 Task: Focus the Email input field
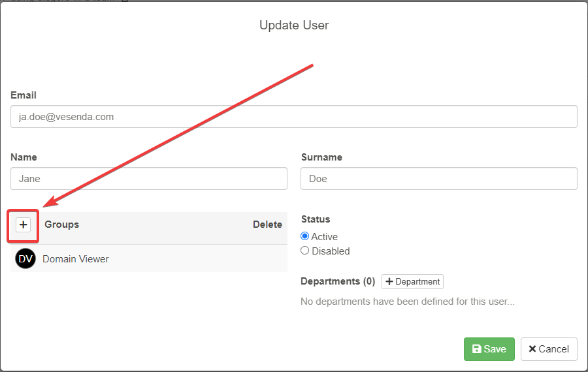293,117
